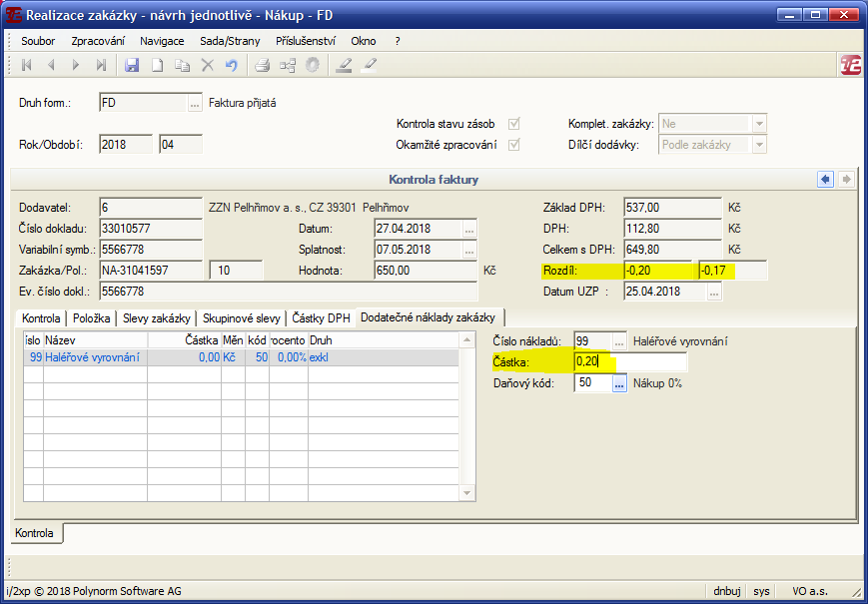Screen dimensions: 868x604
Task: Open the Navigace menu
Action: pos(162,41)
